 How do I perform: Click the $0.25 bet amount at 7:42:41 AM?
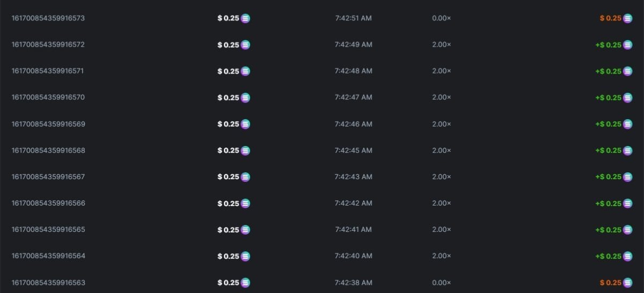pyautogui.click(x=228, y=230)
